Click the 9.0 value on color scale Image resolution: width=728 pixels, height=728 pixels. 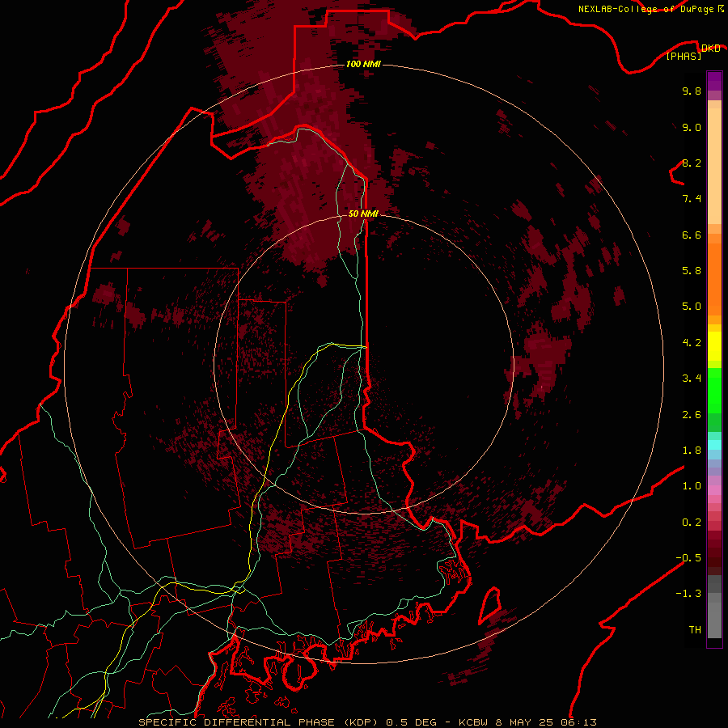(692, 127)
